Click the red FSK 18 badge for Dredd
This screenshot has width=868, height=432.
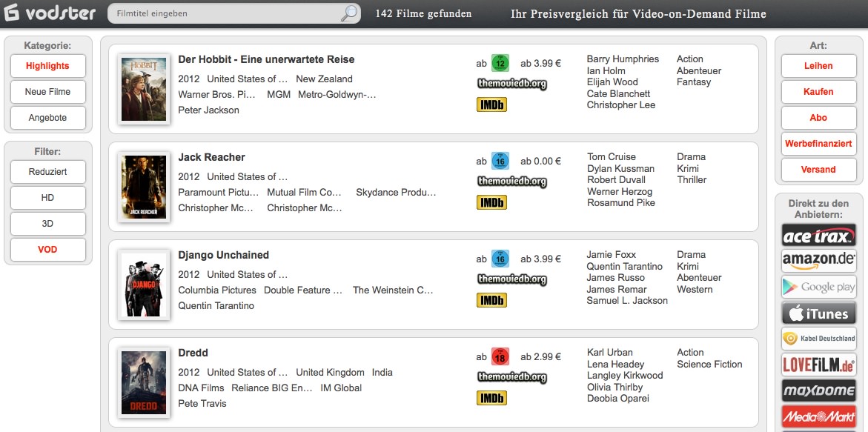(500, 356)
